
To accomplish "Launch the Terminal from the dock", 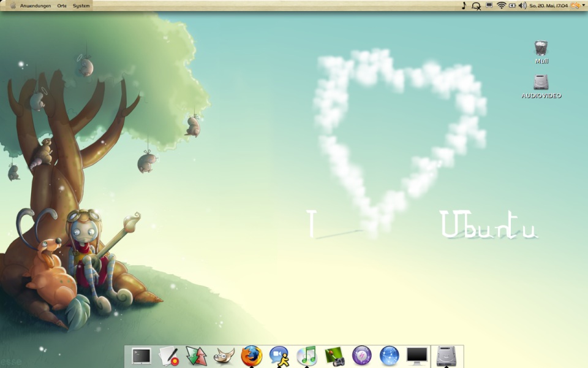I will [141, 356].
